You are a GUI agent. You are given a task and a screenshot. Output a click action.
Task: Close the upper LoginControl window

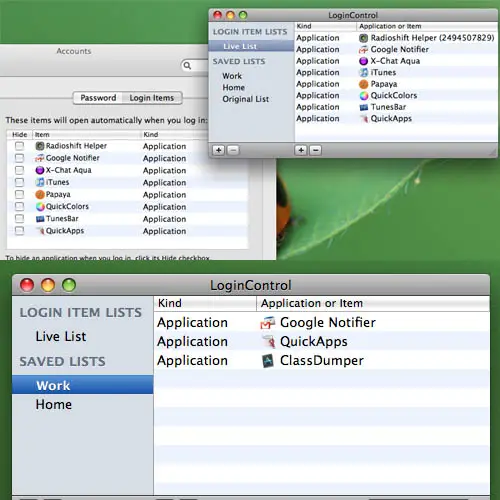pos(218,15)
